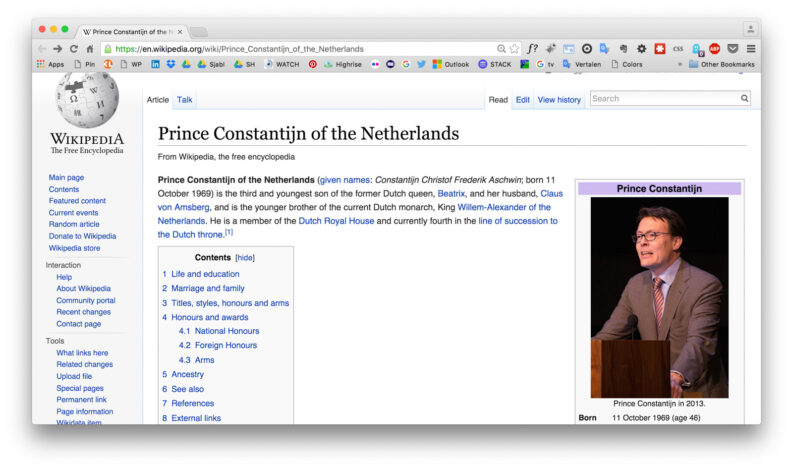This screenshot has width=793, height=470.
Task: Open the Twitter bookmark icon
Action: (x=421, y=64)
